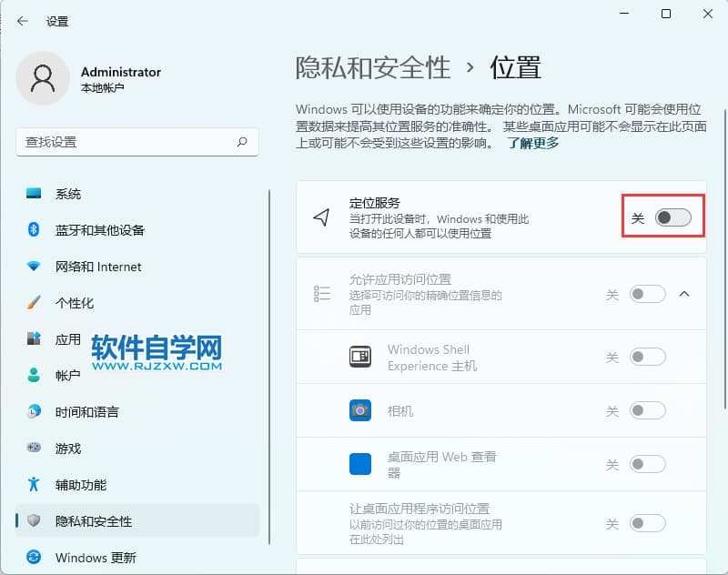Click the Windows Update sidebar icon
The image size is (728, 575).
tap(35, 557)
